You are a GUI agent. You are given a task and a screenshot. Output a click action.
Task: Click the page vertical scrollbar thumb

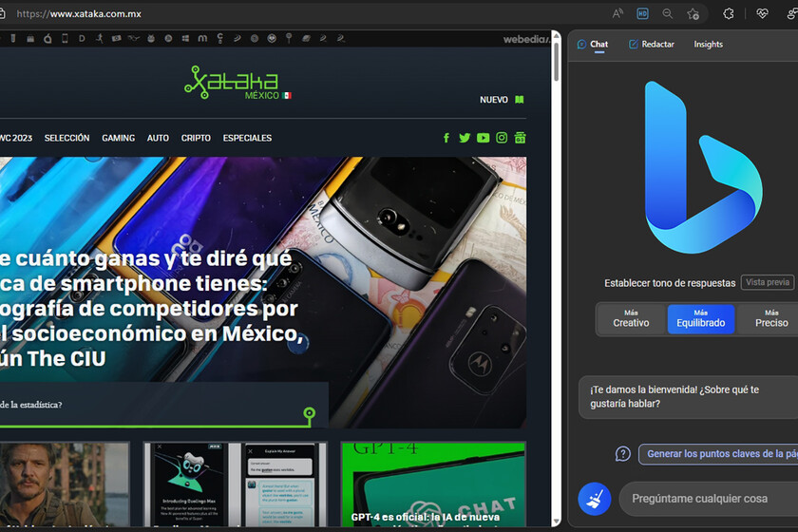(557, 61)
